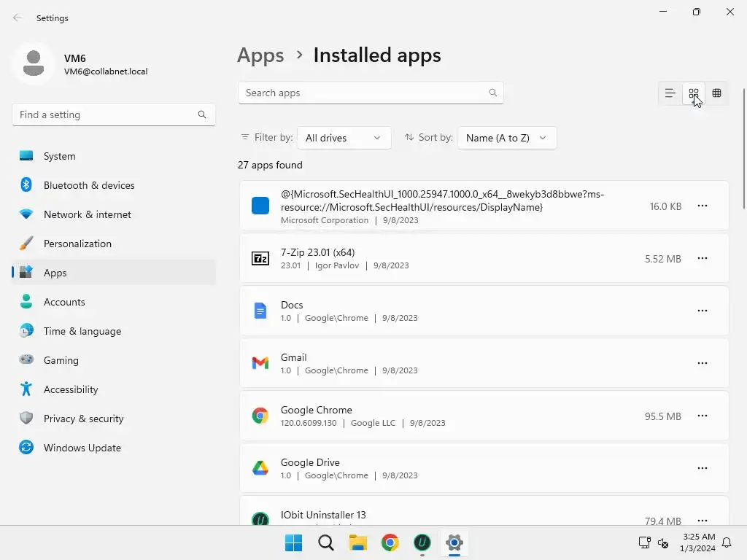This screenshot has width=747, height=560.
Task: Click the Settings gear on the taskbar
Action: [x=454, y=542]
